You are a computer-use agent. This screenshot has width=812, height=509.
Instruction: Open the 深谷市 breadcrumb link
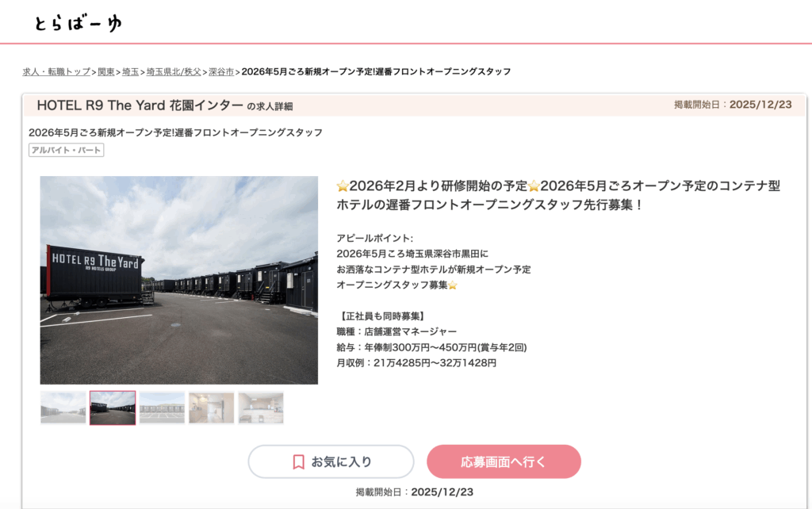pos(221,71)
